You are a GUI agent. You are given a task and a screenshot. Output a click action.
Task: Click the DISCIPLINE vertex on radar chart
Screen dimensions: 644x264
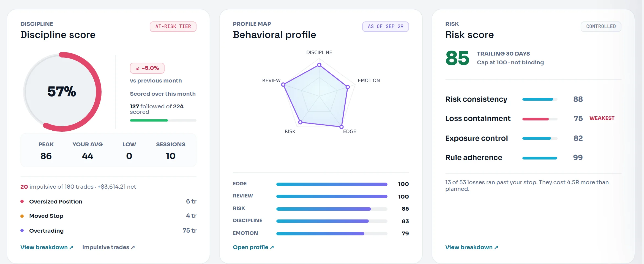[319, 65]
